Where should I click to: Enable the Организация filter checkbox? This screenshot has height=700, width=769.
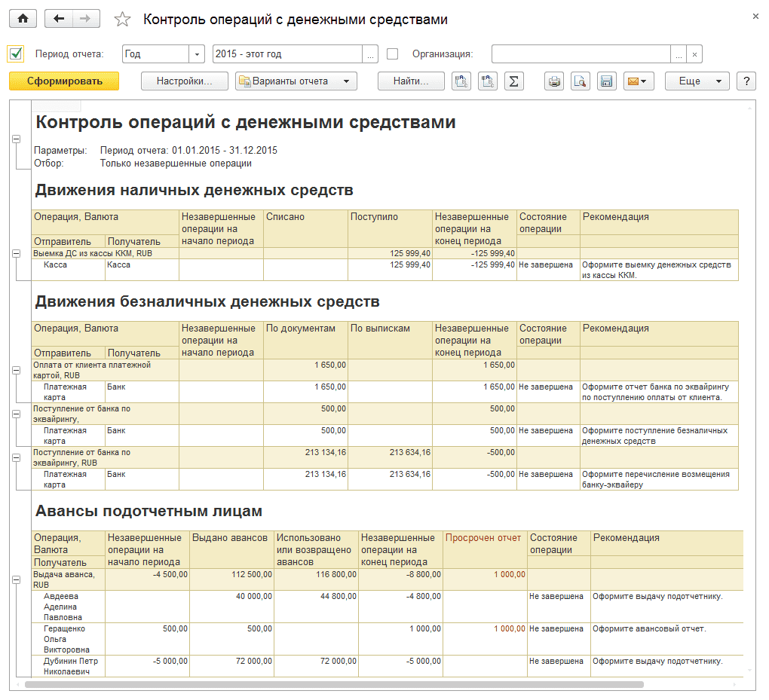click(392, 54)
